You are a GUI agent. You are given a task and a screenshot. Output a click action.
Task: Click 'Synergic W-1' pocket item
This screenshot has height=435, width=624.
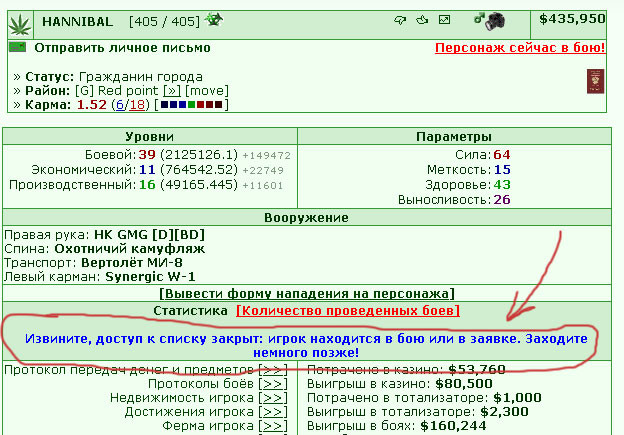tap(150, 277)
